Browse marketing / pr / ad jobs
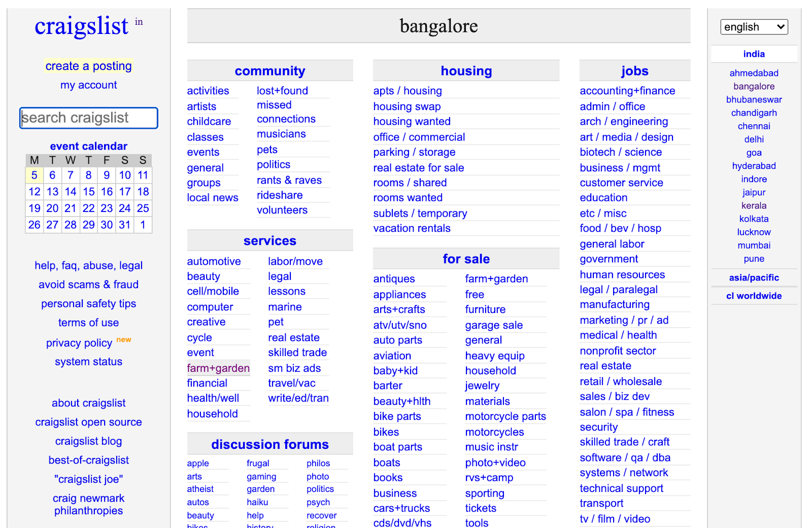Image resolution: width=812 pixels, height=528 pixels. [624, 320]
